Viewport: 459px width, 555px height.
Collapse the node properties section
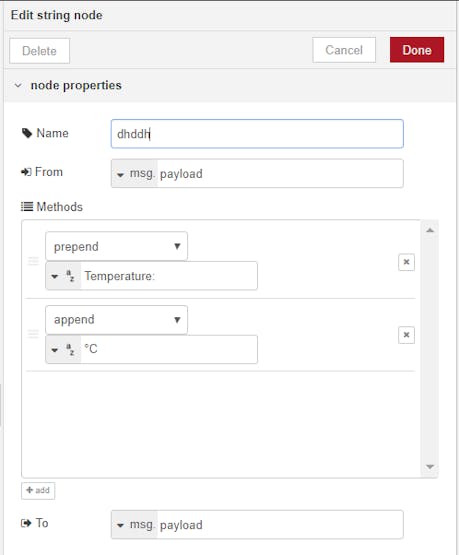(x=18, y=86)
